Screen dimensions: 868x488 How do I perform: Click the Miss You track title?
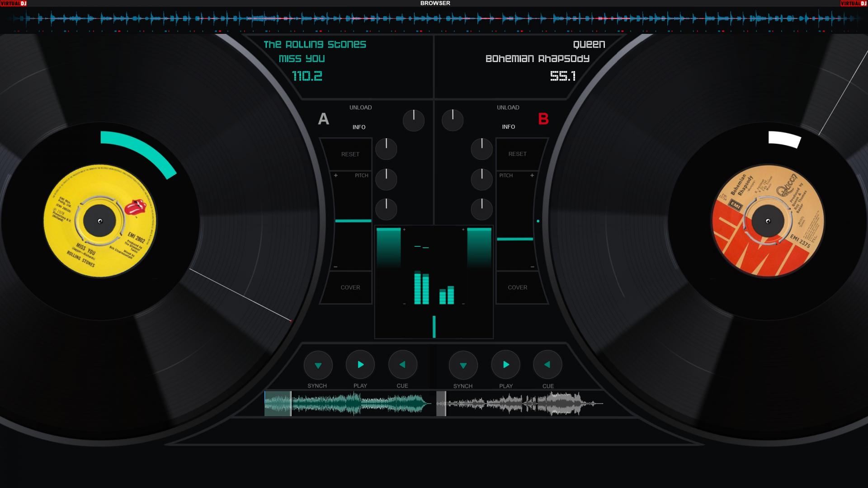pos(302,59)
